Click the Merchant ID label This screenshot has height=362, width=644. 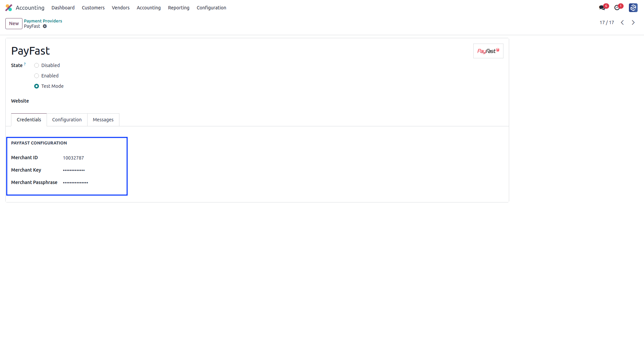coord(24,158)
